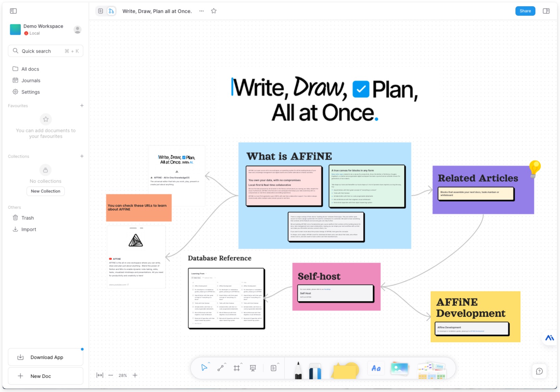The image size is (560, 392).
Task: Open Import option
Action: [x=46, y=229]
